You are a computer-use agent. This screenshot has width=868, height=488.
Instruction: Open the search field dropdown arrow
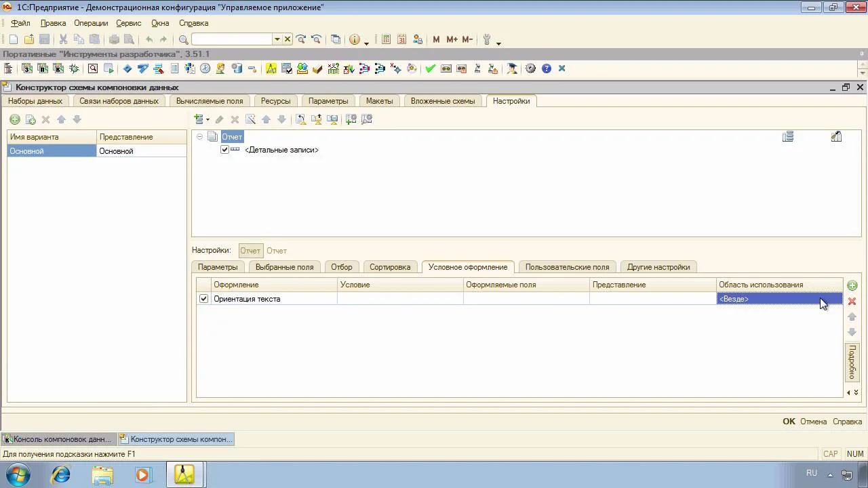pyautogui.click(x=277, y=40)
